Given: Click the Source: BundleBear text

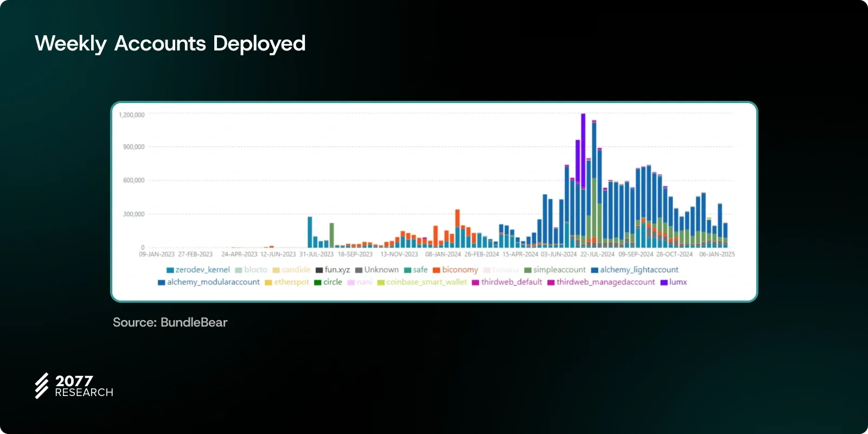Looking at the screenshot, I should [170, 322].
